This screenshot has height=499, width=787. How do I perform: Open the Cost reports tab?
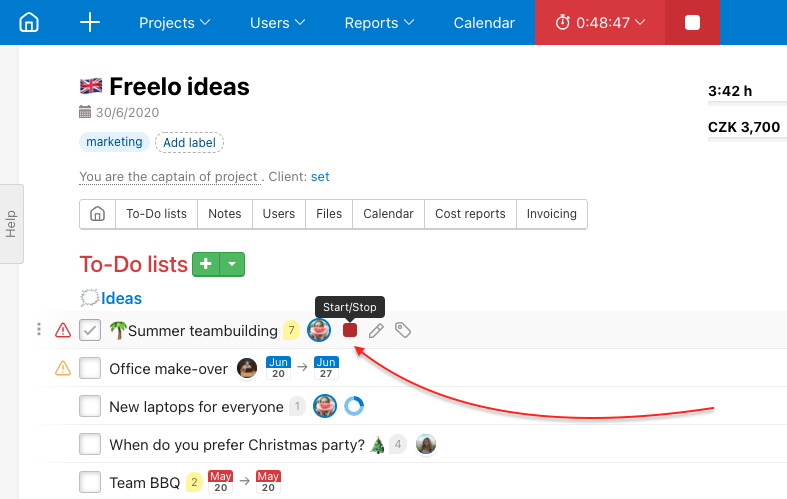click(x=470, y=214)
